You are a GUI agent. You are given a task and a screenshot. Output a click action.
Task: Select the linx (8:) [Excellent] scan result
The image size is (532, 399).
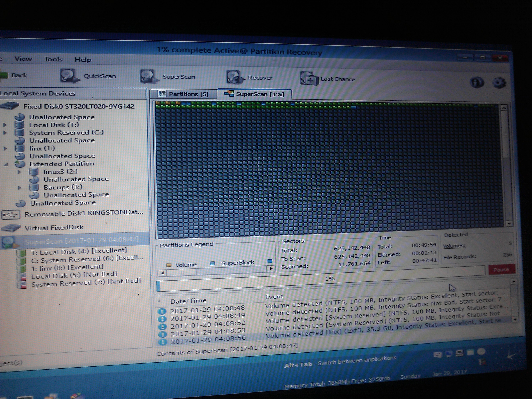tap(67, 267)
